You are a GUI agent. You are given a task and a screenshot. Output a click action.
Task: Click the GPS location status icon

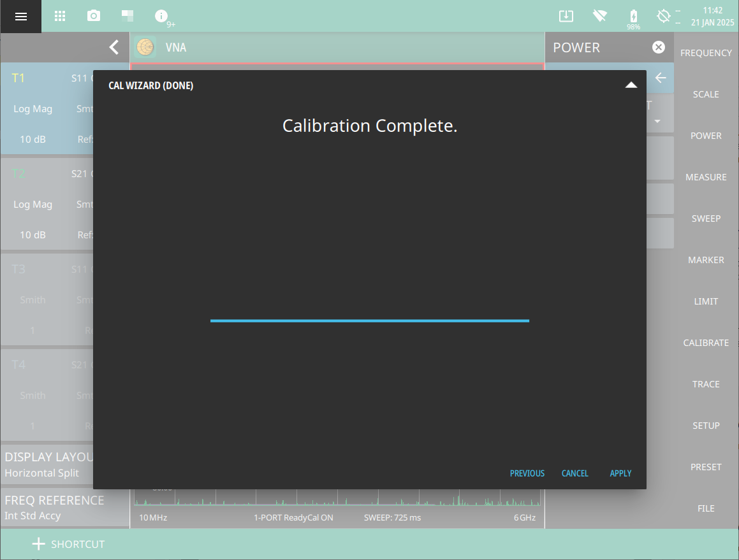(663, 17)
